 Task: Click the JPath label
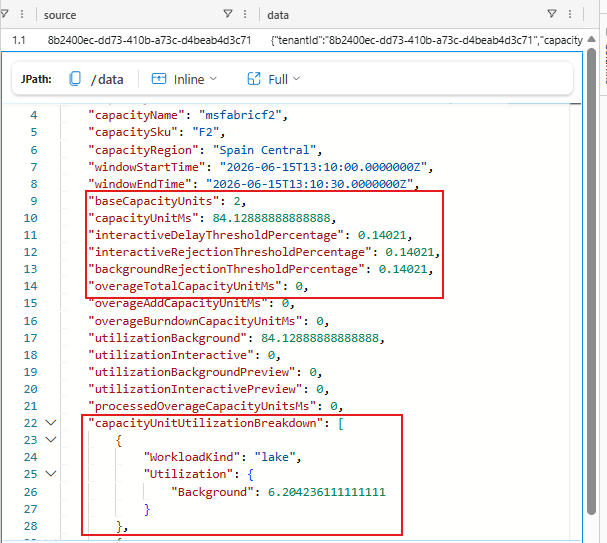(36, 79)
